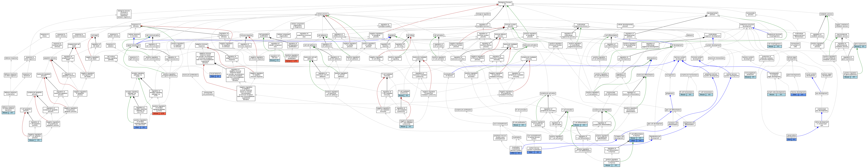Select the "leukocyte proliferation" node
The image size is (868, 168).
190,75
